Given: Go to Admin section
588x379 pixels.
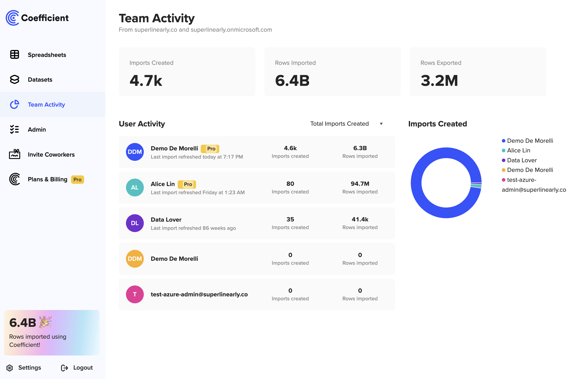Looking at the screenshot, I should tap(37, 130).
